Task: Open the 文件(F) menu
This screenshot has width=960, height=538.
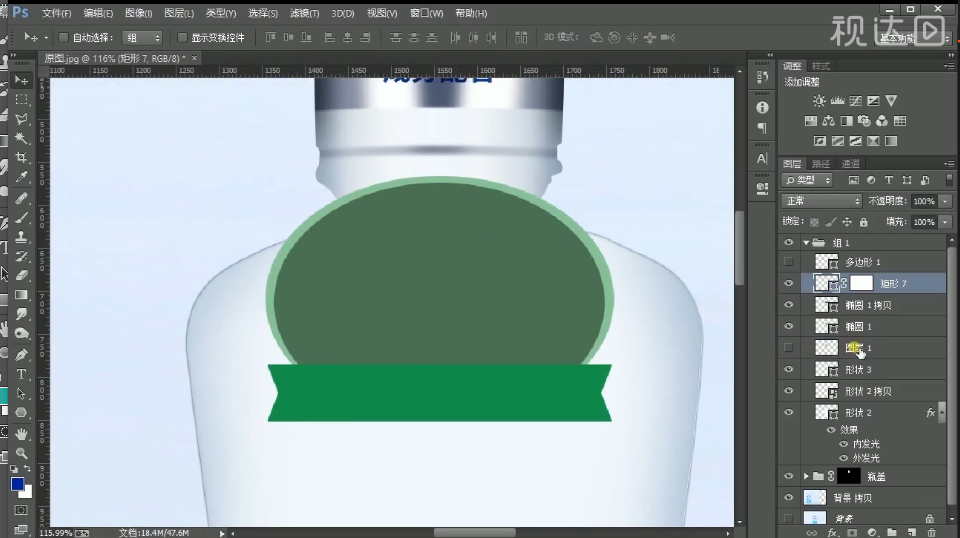Action: pos(56,13)
